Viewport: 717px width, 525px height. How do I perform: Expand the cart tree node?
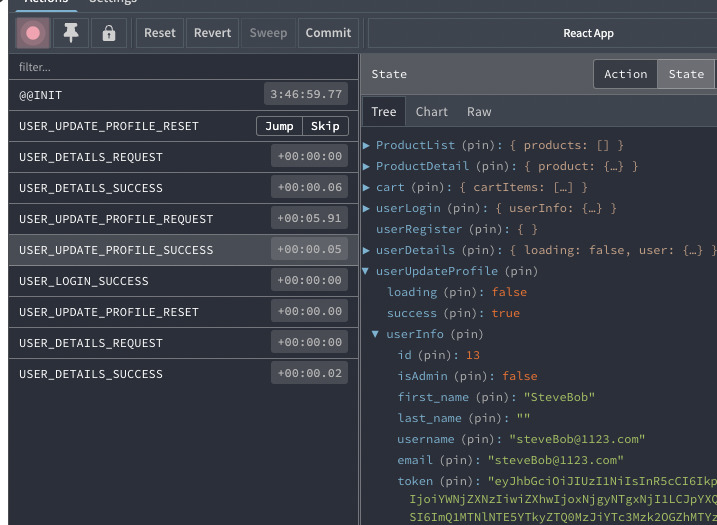coord(367,187)
